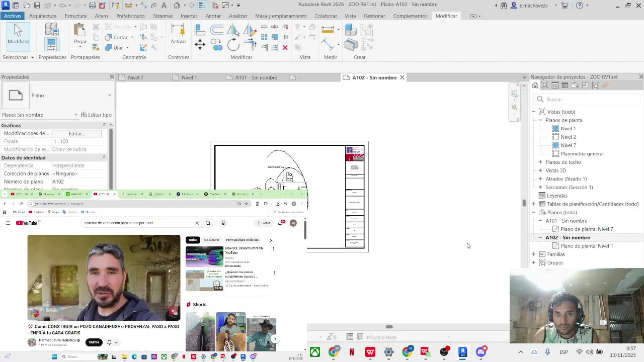Screen dimensions: 644x362
Task: Click the Netflix icon on right taskbar
Action: [352, 352]
